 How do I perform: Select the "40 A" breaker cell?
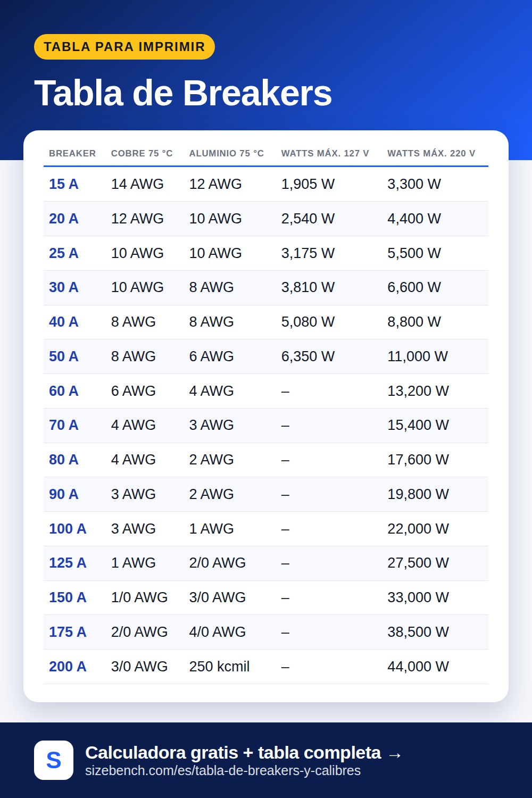[x=64, y=322]
